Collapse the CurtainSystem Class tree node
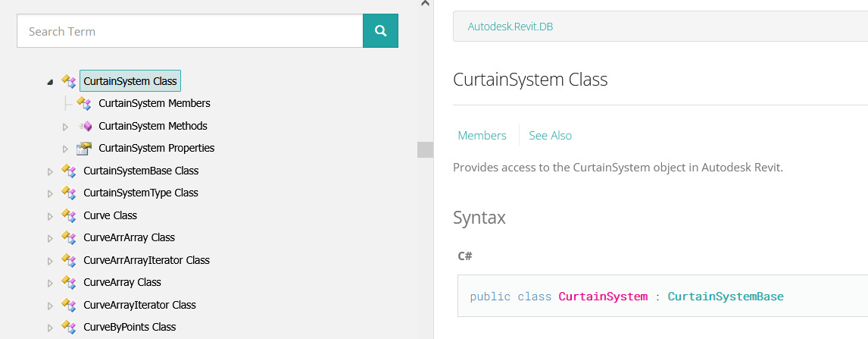868x339 pixels. (51, 81)
